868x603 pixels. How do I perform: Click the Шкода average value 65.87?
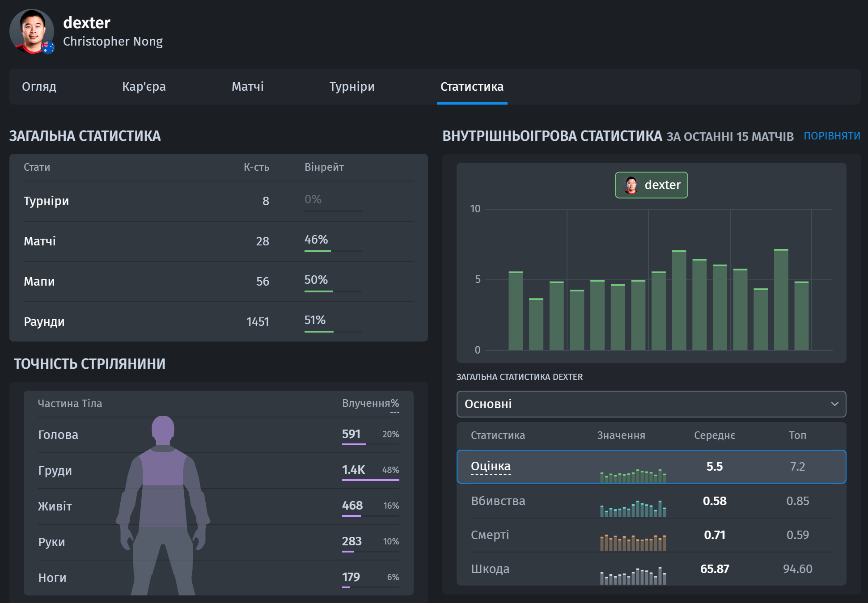(x=715, y=569)
